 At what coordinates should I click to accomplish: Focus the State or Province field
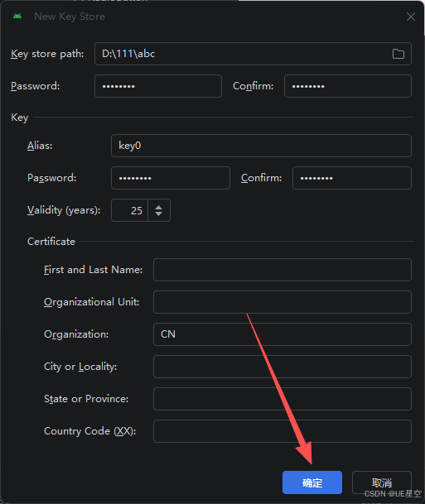pos(283,399)
